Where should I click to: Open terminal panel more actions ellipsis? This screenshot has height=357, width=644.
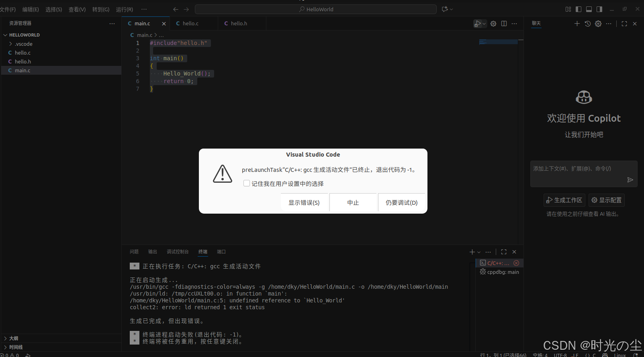tap(488, 252)
